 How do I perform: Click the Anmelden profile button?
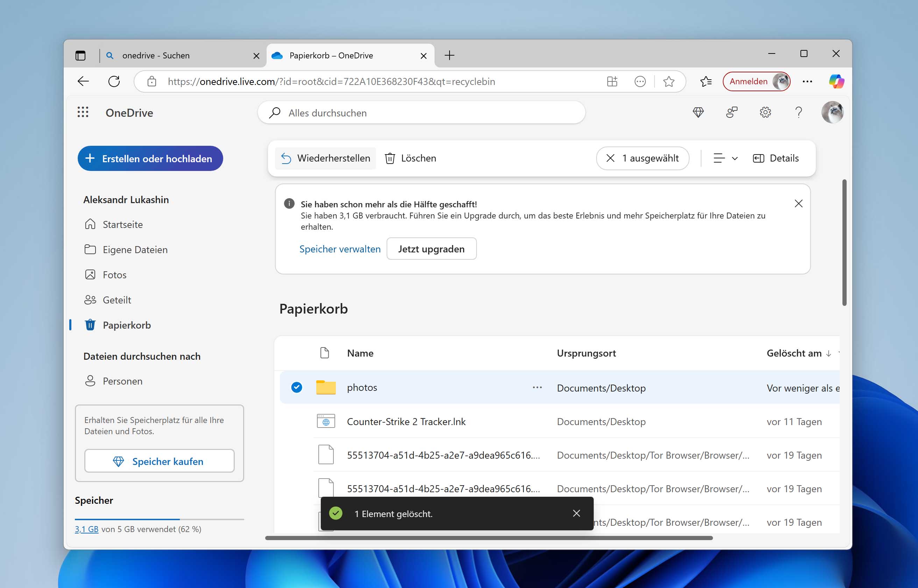[x=756, y=81]
